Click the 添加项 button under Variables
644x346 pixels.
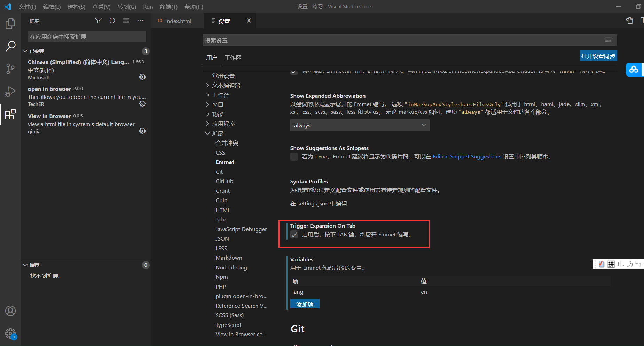305,304
